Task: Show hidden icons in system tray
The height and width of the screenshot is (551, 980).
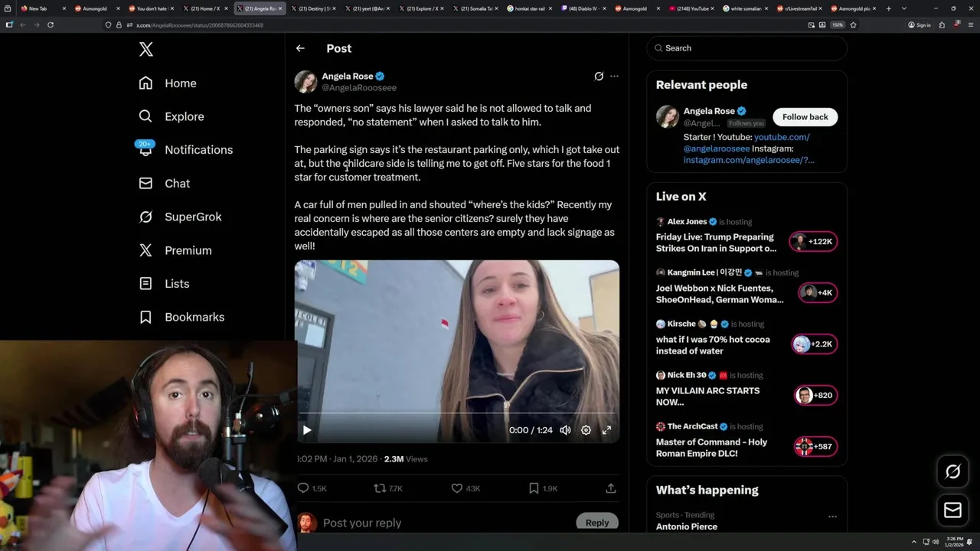Action: [913, 542]
